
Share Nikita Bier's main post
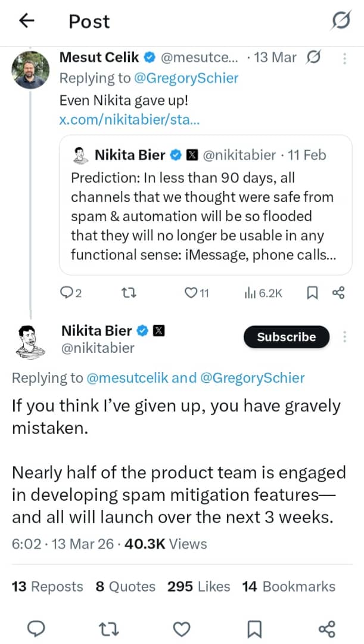coord(327,628)
